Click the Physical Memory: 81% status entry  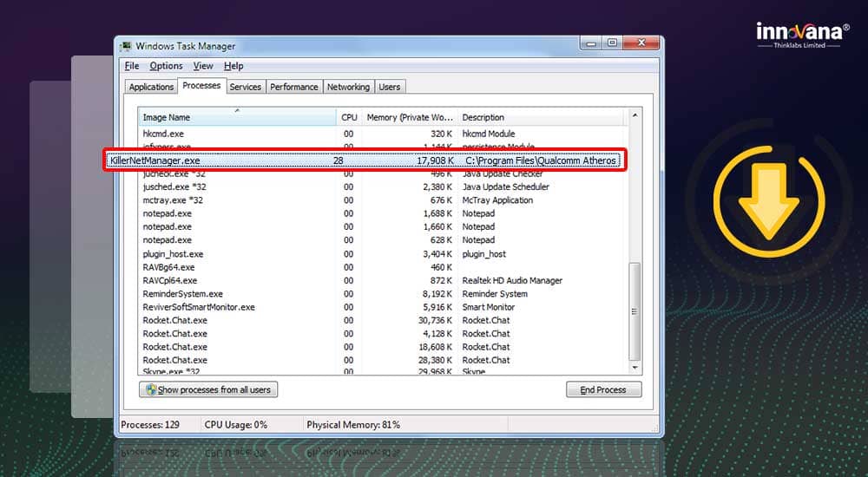click(353, 425)
